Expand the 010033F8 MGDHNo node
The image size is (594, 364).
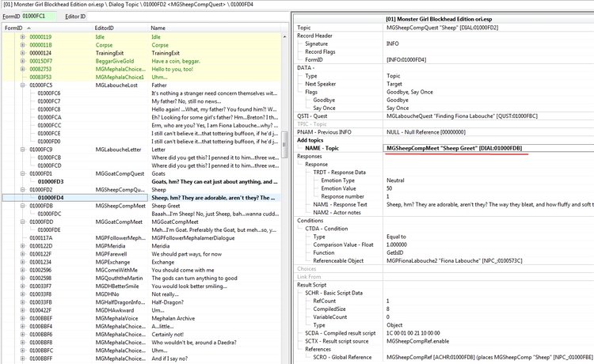coord(22,294)
